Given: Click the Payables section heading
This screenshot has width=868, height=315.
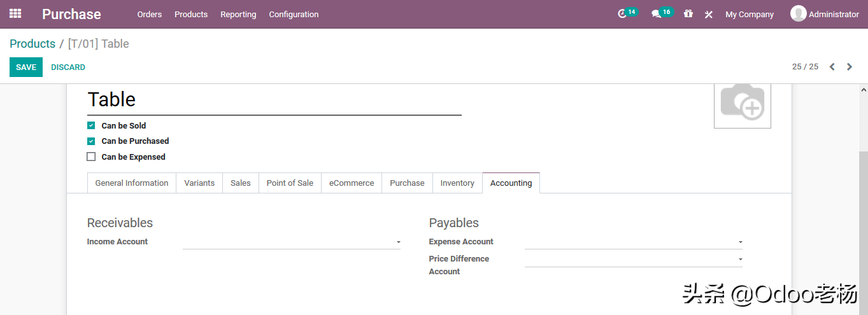Looking at the screenshot, I should click(x=454, y=223).
